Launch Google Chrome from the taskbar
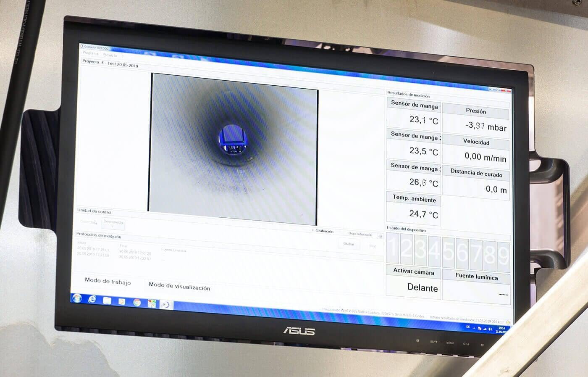This screenshot has width=588, height=377. pos(137,302)
